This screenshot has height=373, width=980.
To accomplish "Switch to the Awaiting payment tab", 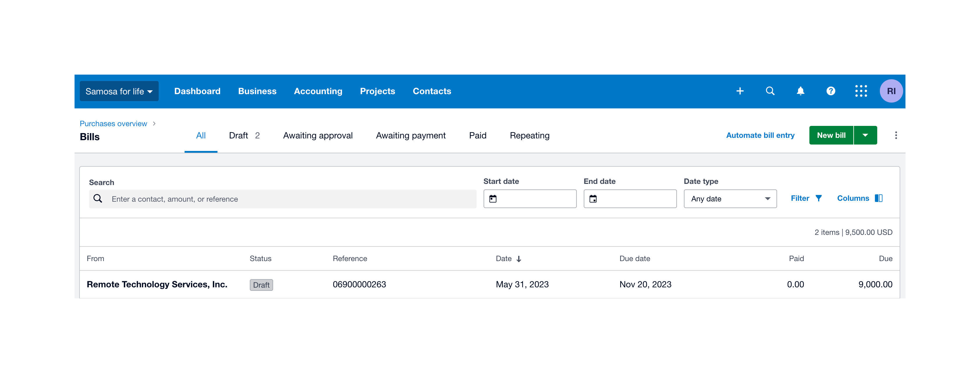I will (x=411, y=136).
